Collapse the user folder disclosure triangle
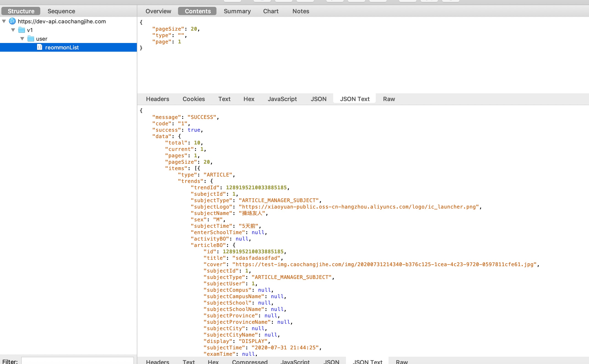589x364 pixels. click(22, 39)
